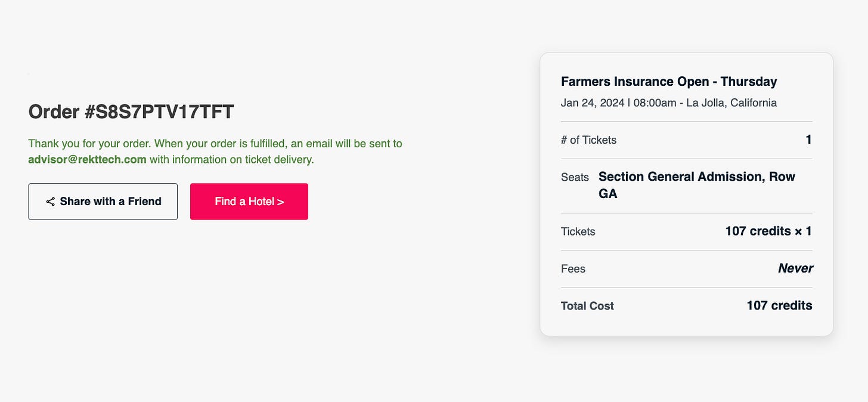Select the Order #S8S7PTV17TFT heading
868x402 pixels.
click(x=131, y=112)
